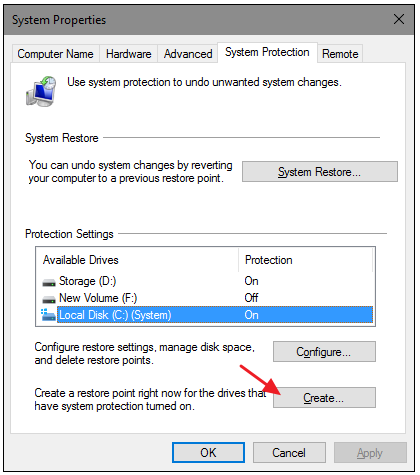Screen dimensions: 420x475
Task: Click the system protection monitor icon
Action: 41,91
